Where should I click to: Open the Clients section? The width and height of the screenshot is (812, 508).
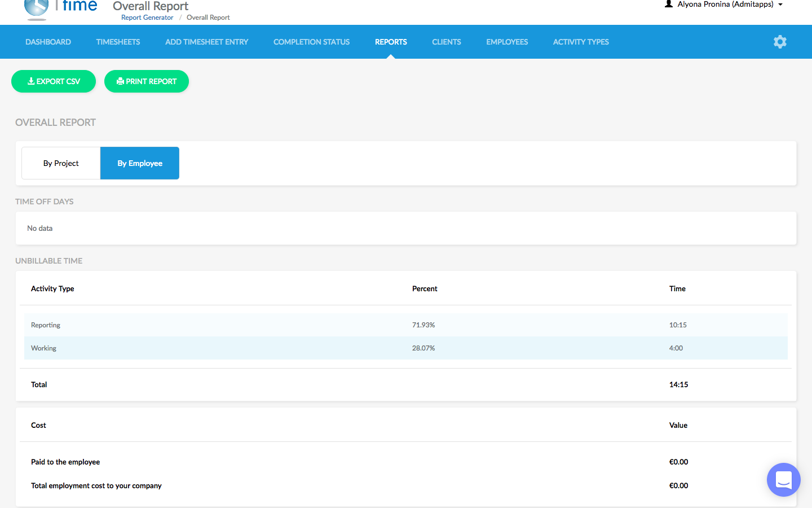[x=446, y=42]
